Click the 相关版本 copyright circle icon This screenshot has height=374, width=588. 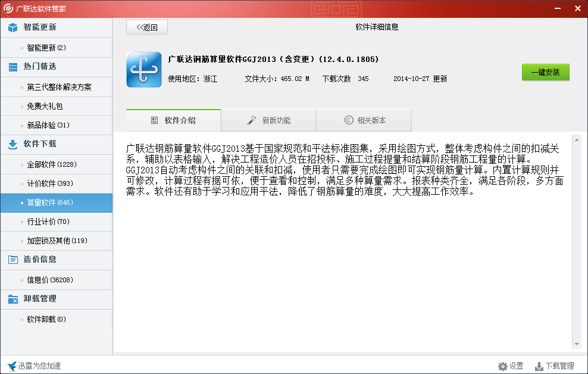[x=349, y=120]
